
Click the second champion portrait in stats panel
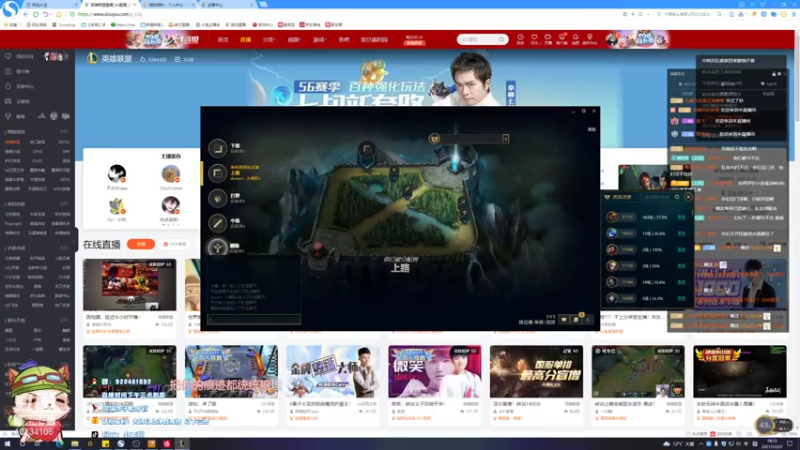612,233
